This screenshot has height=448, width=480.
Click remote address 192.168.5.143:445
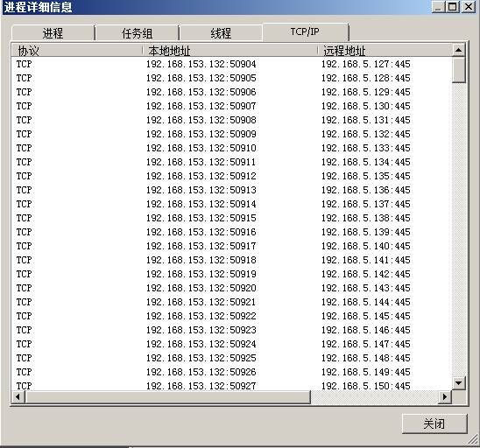point(366,288)
